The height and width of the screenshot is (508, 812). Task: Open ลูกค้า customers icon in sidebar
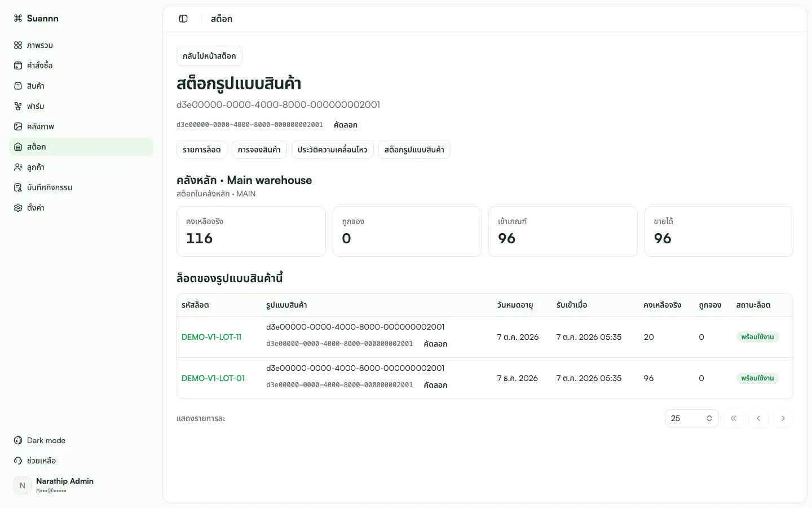click(18, 167)
